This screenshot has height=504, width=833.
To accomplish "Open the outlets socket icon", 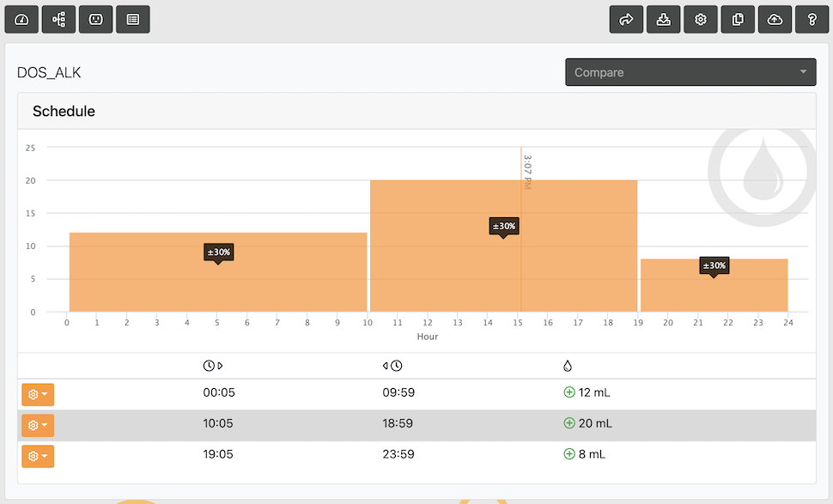I will [x=95, y=20].
